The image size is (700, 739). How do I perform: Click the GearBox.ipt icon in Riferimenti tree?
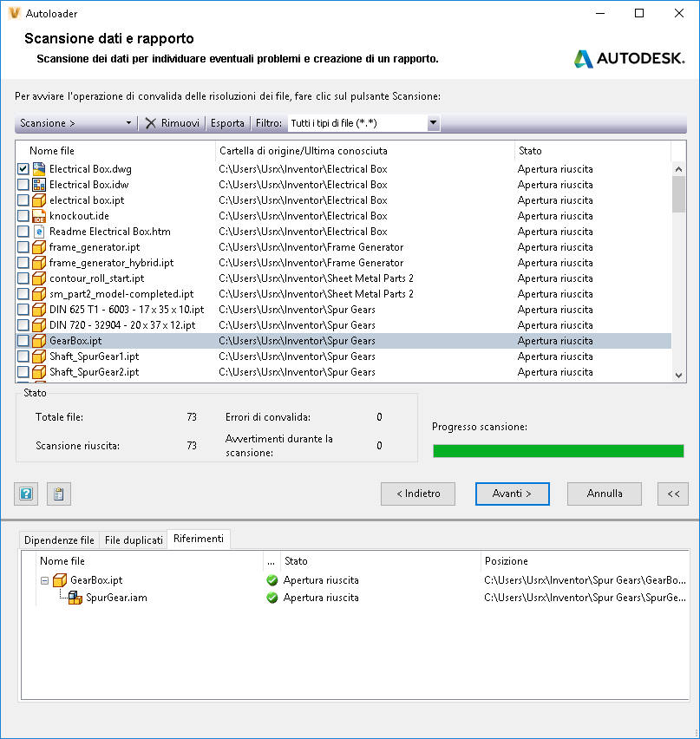click(x=60, y=580)
